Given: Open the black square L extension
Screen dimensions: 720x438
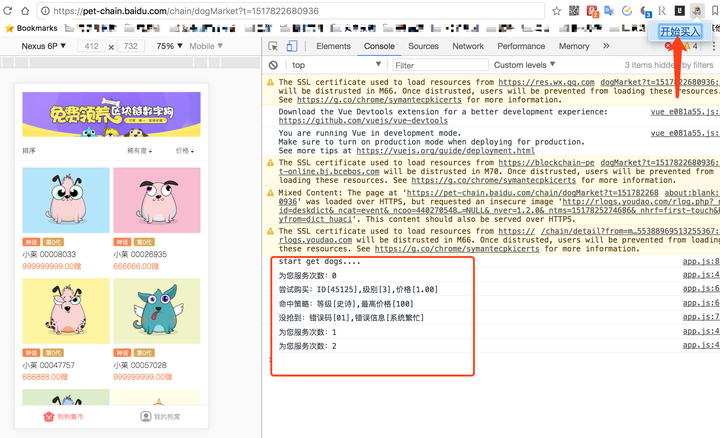Looking at the screenshot, I should (680, 11).
